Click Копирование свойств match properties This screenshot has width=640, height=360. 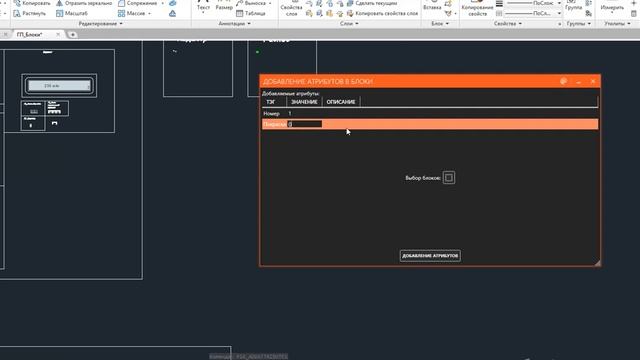pos(477,9)
